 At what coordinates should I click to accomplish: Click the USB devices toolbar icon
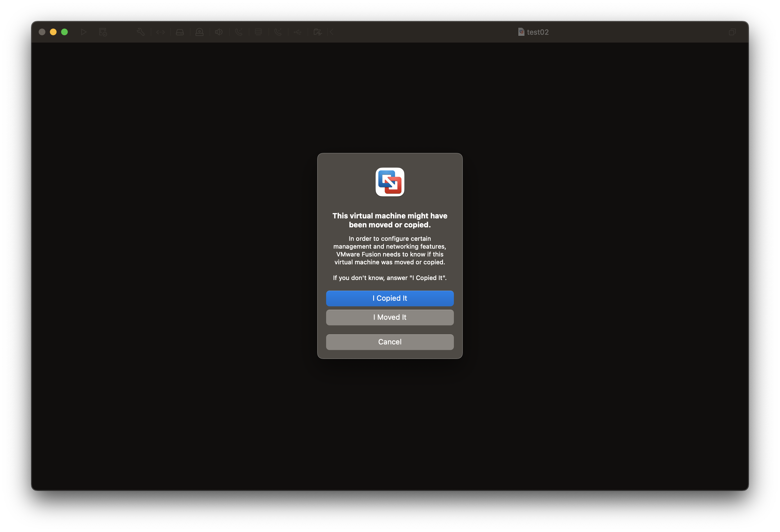coord(297,32)
